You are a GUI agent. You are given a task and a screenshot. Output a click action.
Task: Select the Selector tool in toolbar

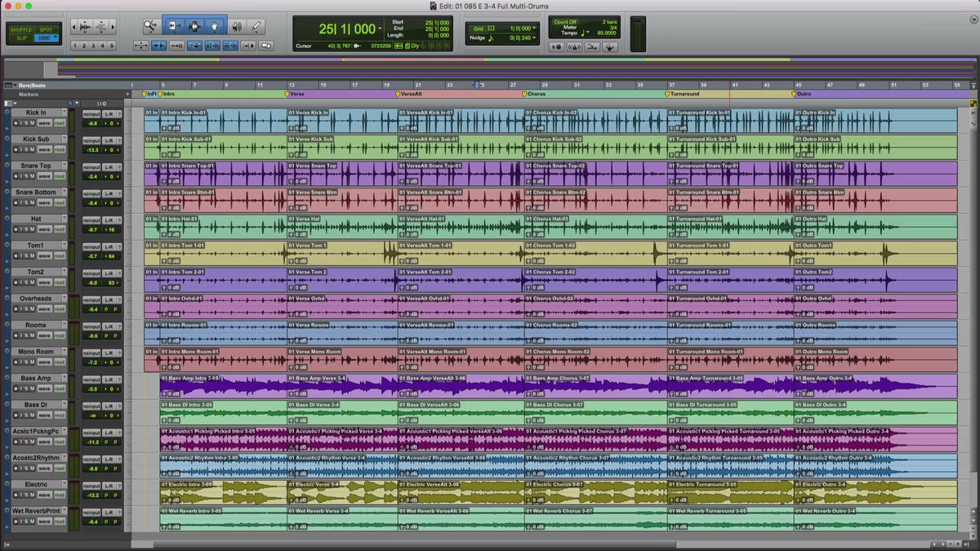[x=194, y=26]
